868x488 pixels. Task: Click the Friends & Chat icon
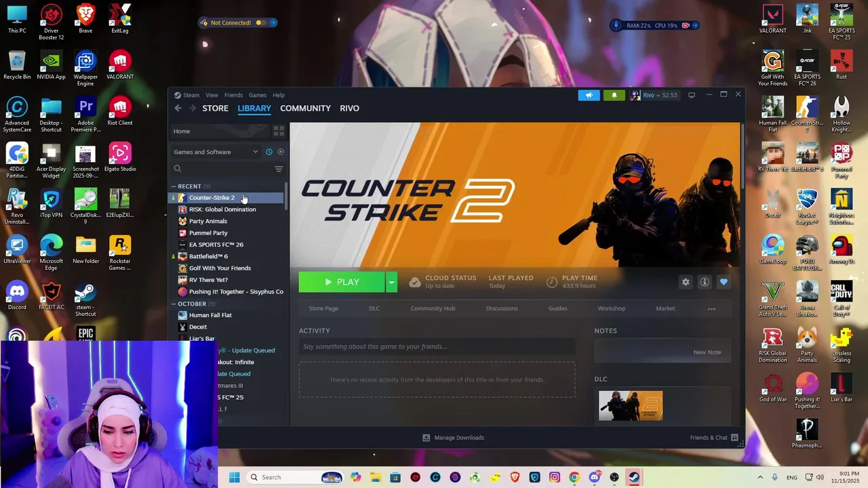click(x=734, y=438)
